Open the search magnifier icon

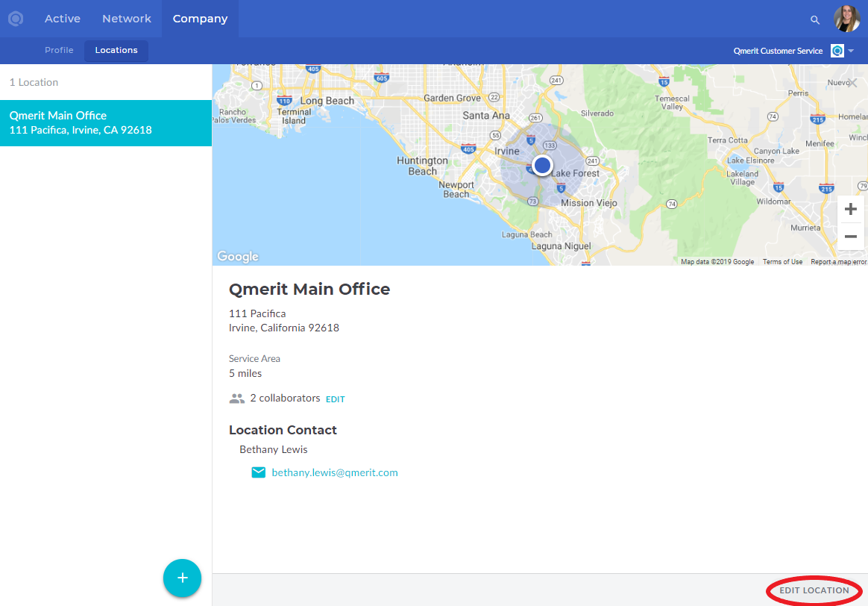point(815,19)
